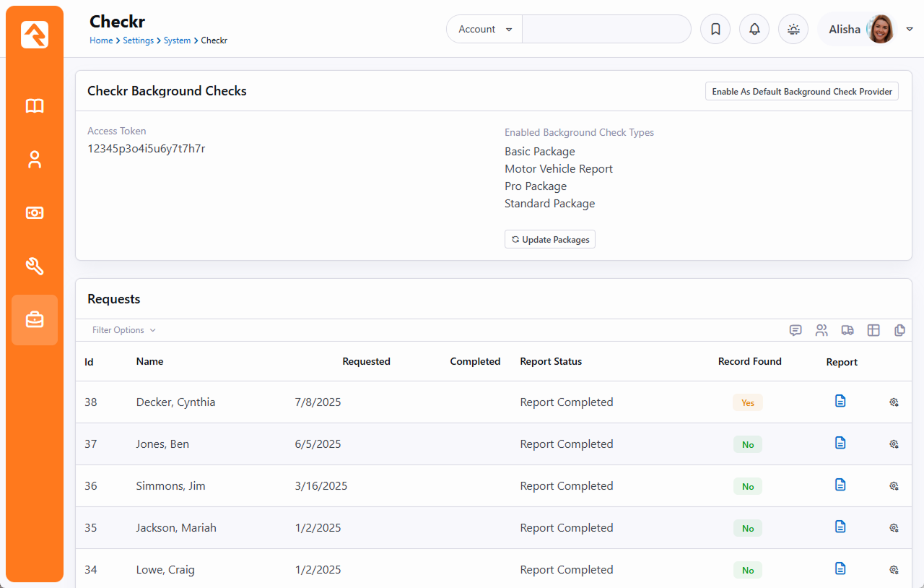The image size is (924, 588).
Task: Click the search input field
Action: [x=606, y=30]
